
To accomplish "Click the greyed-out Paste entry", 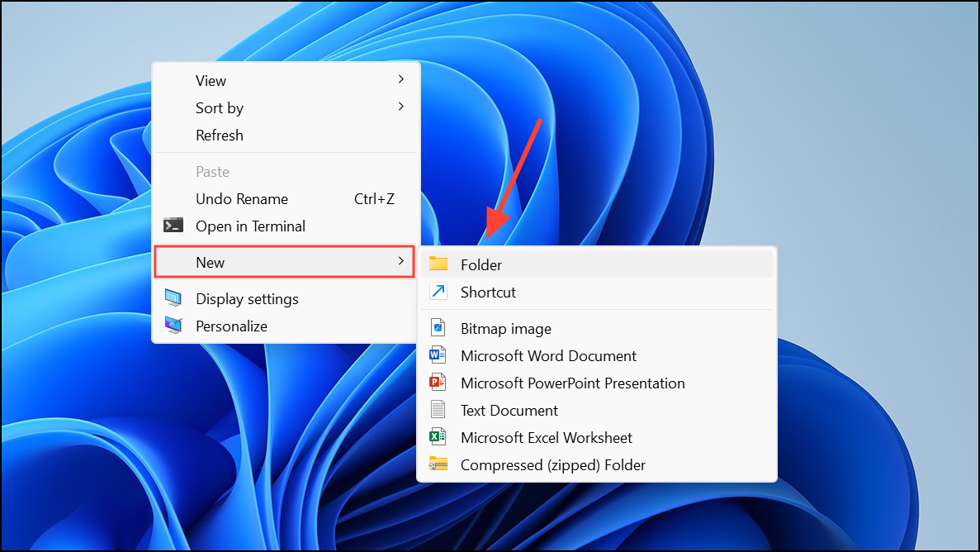I will point(286,172).
